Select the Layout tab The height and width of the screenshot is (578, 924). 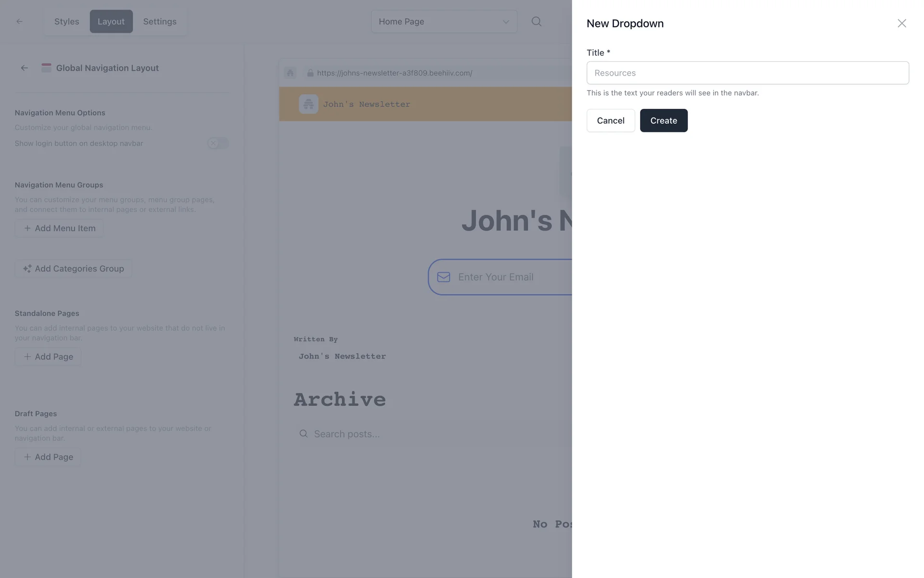111,21
